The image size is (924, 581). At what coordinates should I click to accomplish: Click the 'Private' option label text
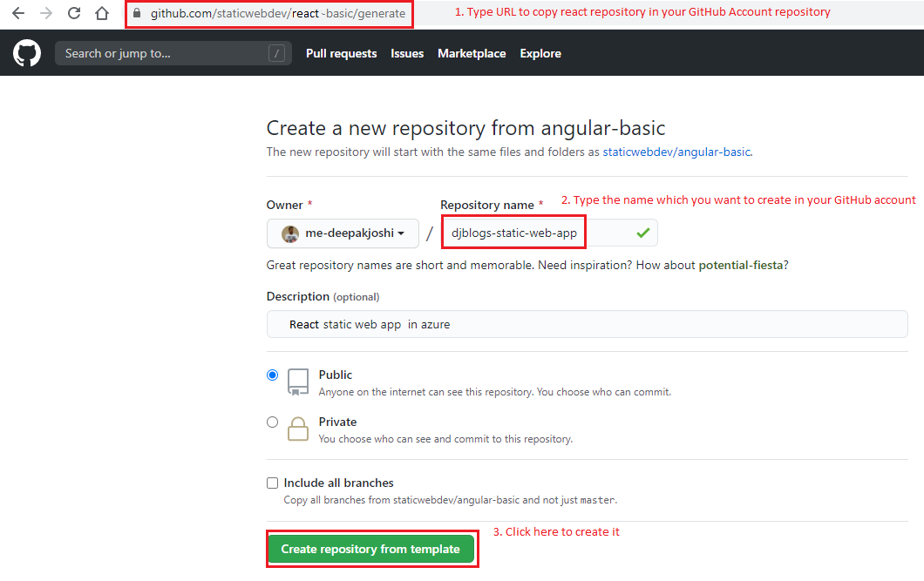[x=337, y=422]
